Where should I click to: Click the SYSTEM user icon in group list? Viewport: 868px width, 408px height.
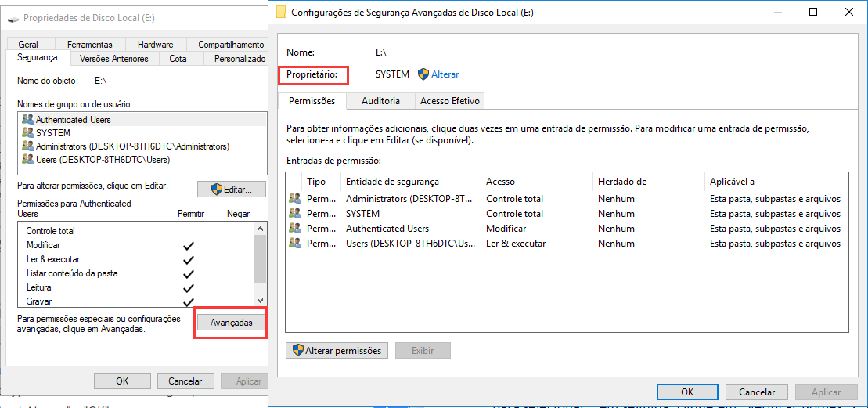(28, 133)
